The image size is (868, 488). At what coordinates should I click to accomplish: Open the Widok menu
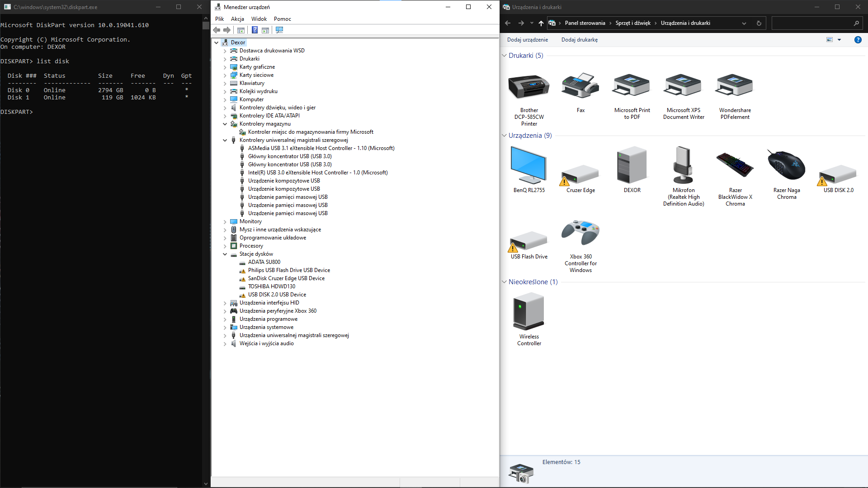(259, 19)
